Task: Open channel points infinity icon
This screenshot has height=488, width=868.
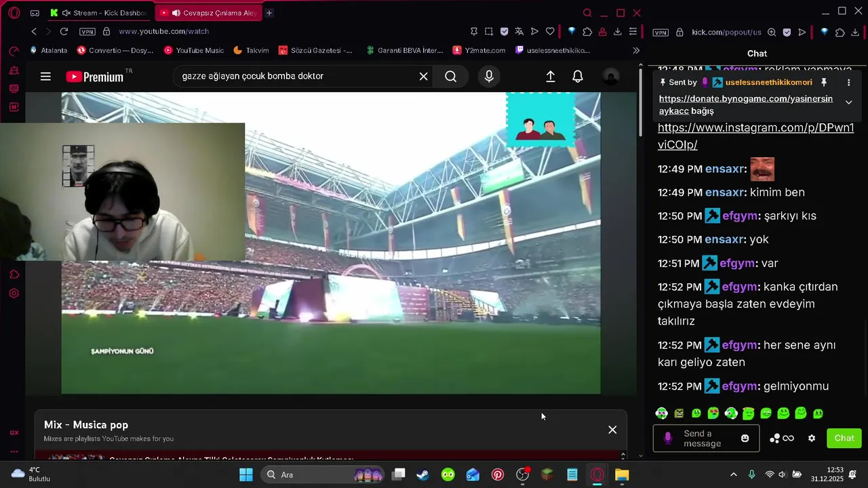Action: click(x=782, y=439)
